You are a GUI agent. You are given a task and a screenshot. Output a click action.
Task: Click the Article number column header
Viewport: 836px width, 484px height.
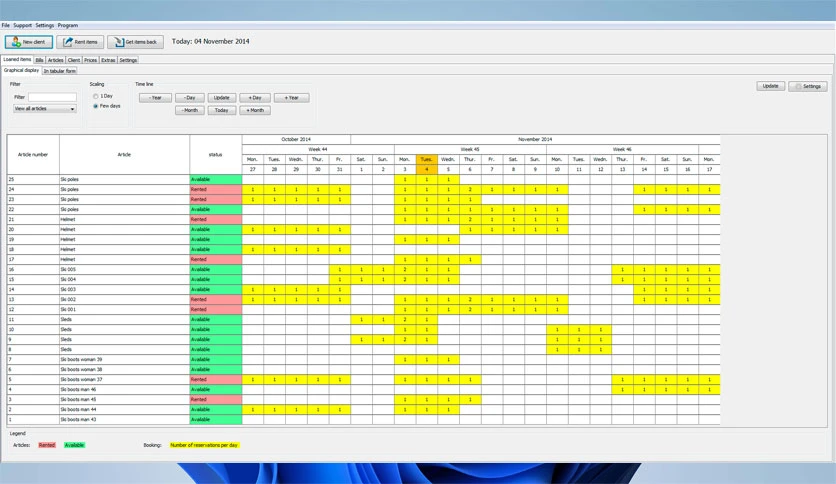(x=33, y=155)
